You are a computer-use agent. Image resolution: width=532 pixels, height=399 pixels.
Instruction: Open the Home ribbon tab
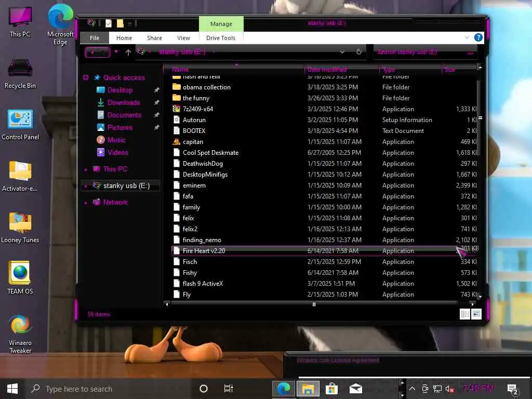(124, 37)
